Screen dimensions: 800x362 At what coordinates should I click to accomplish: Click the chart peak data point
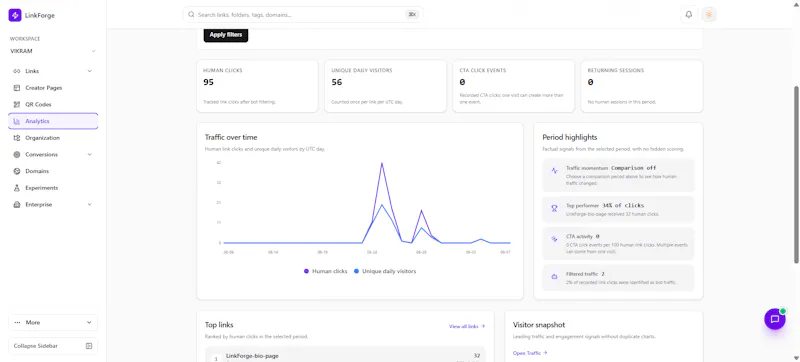click(x=382, y=163)
